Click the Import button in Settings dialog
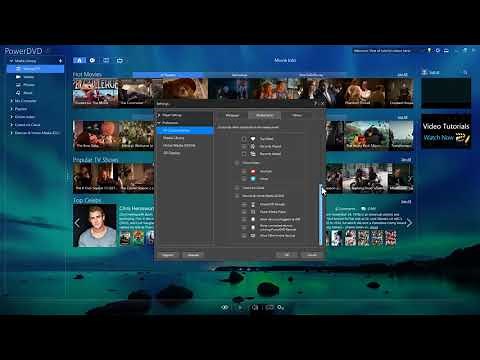The height and width of the screenshot is (360, 480). click(168, 255)
